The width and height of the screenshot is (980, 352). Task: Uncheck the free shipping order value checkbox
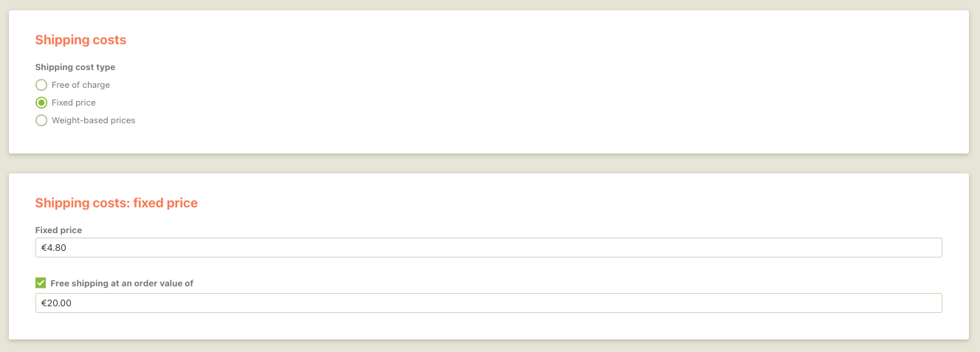41,283
